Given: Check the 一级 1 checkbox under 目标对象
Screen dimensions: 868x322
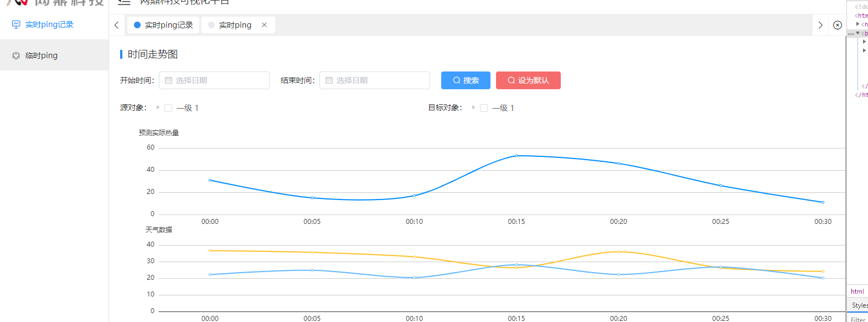Looking at the screenshot, I should tap(484, 108).
